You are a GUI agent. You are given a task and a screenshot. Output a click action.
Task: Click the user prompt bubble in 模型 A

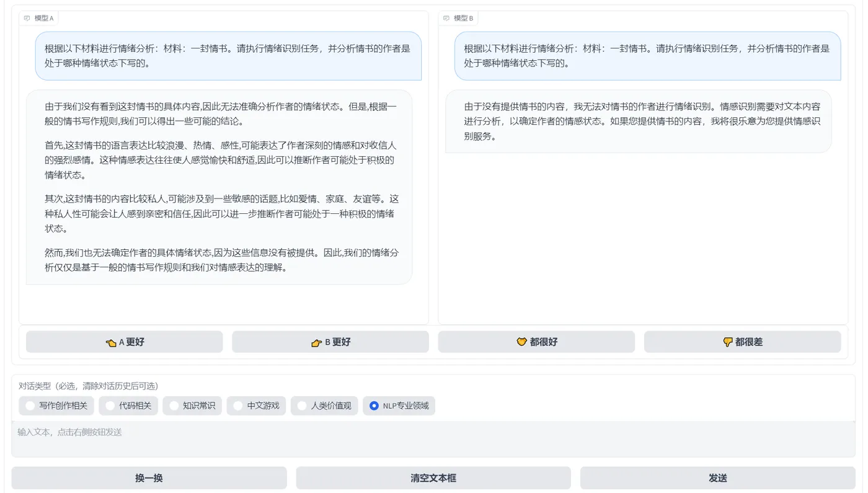228,56
